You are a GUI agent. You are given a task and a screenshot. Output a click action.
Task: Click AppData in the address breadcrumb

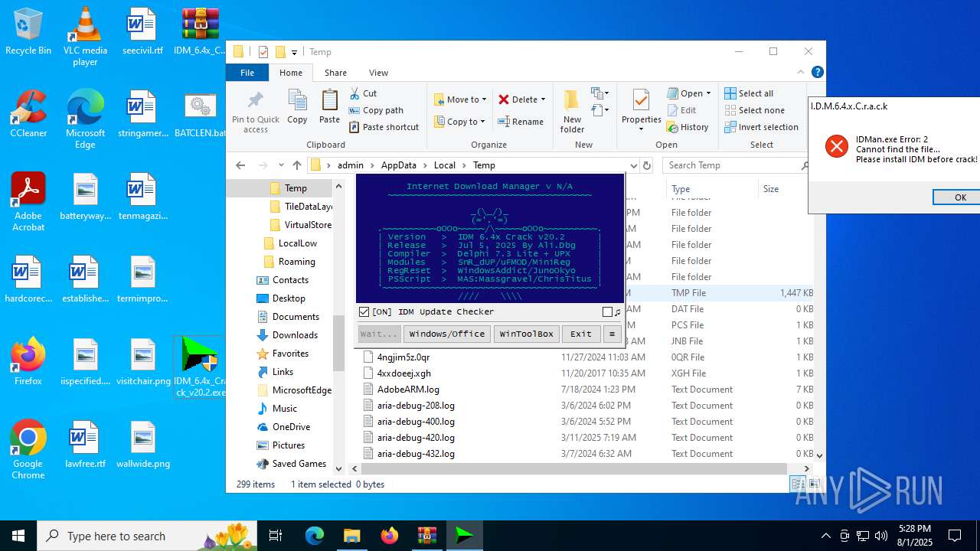pos(398,165)
